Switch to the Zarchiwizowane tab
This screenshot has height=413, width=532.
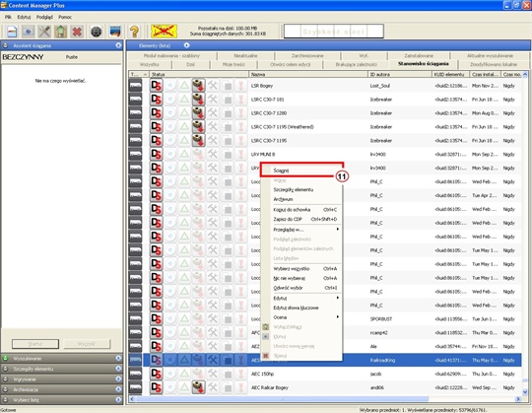pyautogui.click(x=307, y=55)
